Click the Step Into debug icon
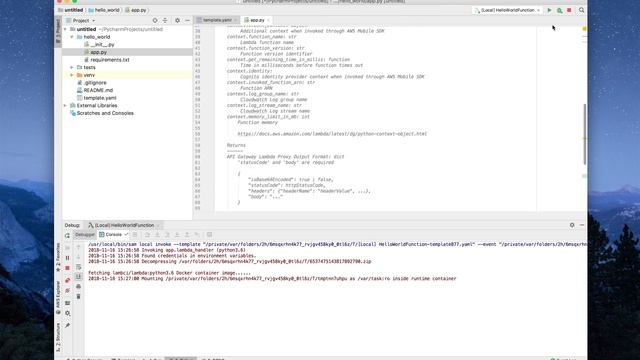640x360 pixels. [157, 235]
